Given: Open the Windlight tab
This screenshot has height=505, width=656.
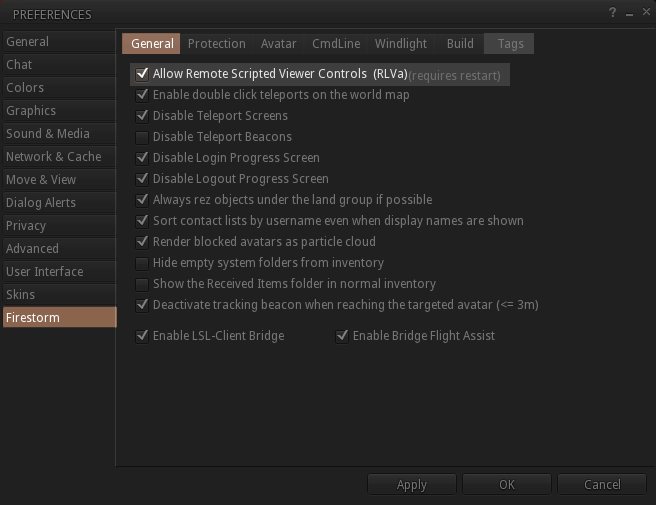Looking at the screenshot, I should coord(400,44).
